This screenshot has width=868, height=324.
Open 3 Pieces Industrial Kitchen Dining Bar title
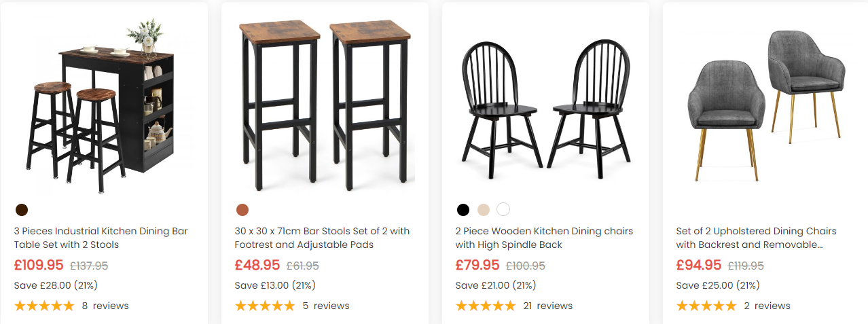[x=101, y=238]
